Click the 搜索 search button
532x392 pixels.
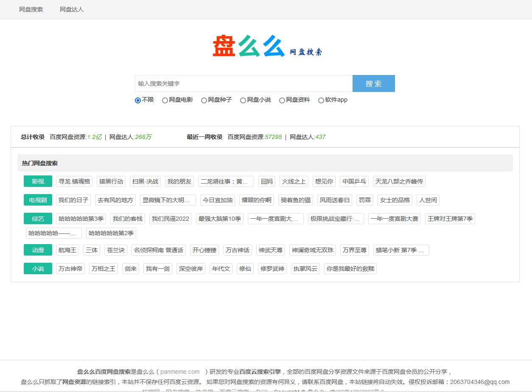[x=373, y=83]
